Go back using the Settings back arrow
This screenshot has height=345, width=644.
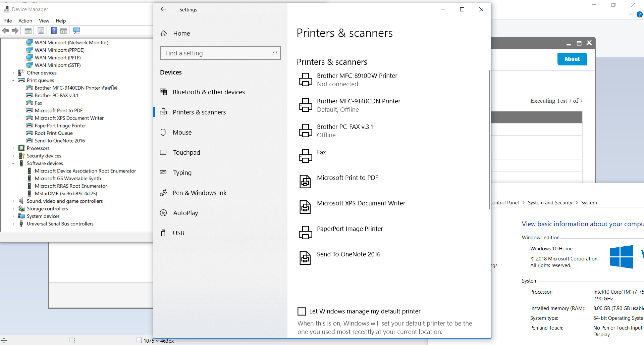pos(163,9)
